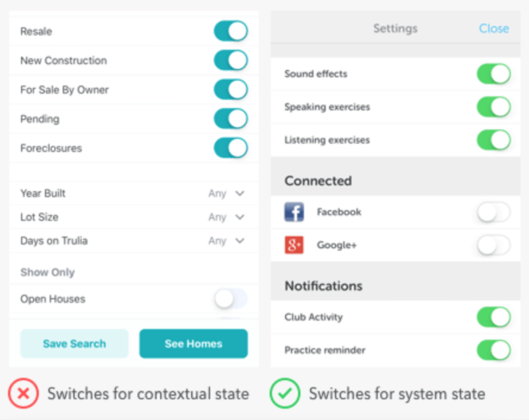Click the red X mark icon
Screen dimensions: 529x420
23,393
